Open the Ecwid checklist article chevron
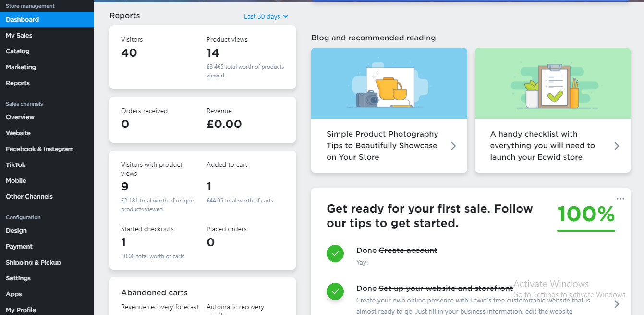The width and height of the screenshot is (644, 315). coord(617,146)
